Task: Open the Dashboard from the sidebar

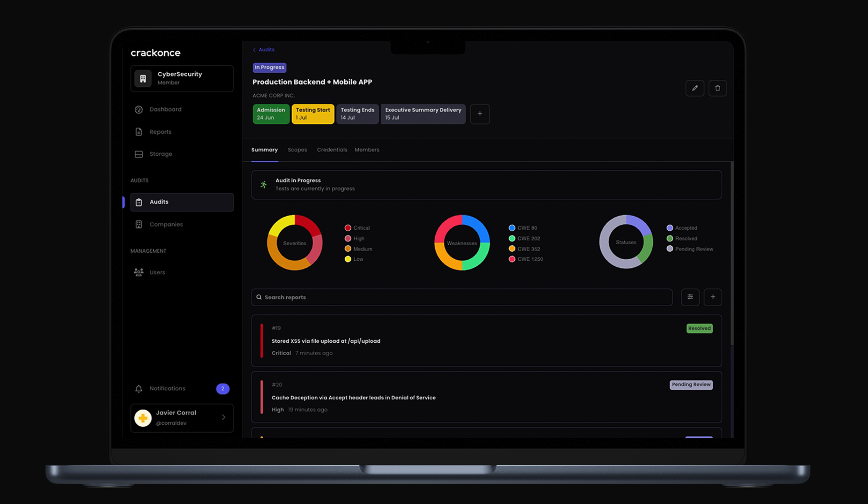Action: coord(165,109)
